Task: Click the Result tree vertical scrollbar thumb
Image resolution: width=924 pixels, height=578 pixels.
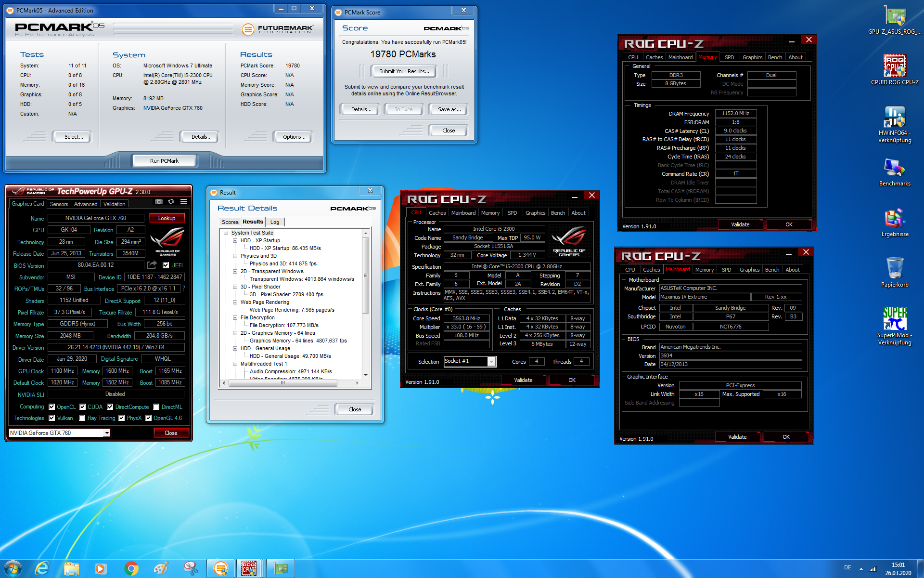Action: click(365, 276)
